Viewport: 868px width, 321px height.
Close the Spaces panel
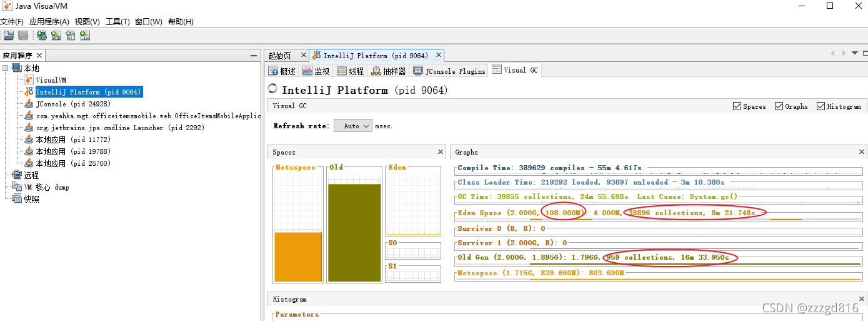[440, 152]
